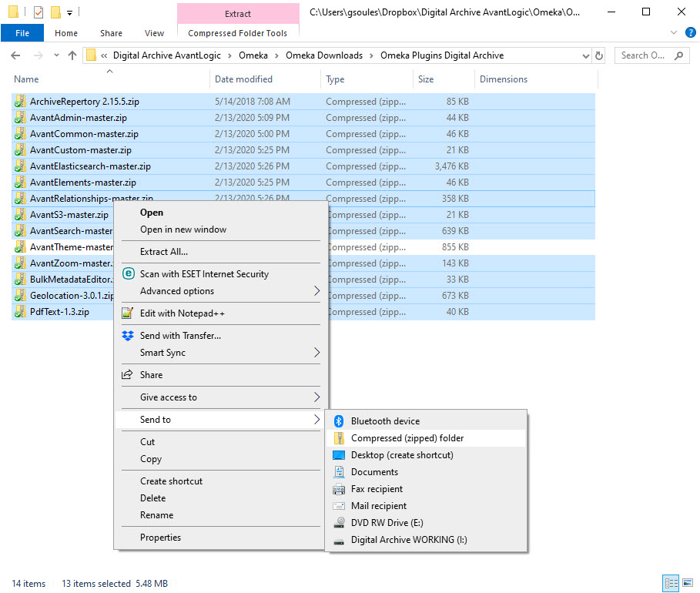The height and width of the screenshot is (593, 700).
Task: Navigate to Omeka Downloads breadcrumb
Action: [x=324, y=55]
